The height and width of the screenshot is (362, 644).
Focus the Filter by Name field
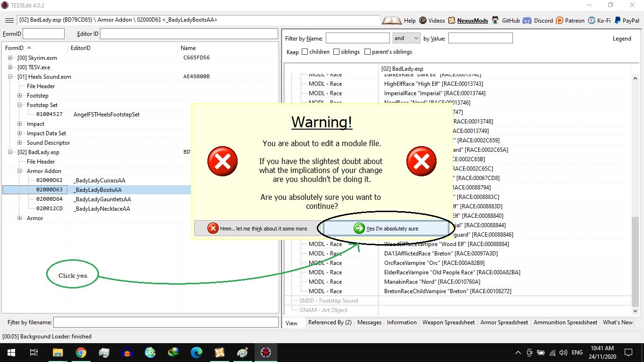click(357, 38)
